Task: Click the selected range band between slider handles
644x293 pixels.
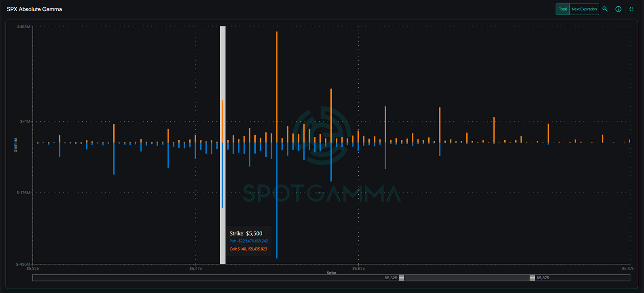Action: [x=467, y=278]
